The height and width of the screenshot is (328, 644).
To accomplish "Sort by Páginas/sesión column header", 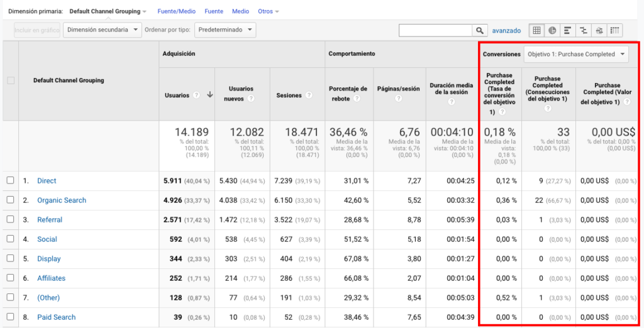I will point(398,89).
